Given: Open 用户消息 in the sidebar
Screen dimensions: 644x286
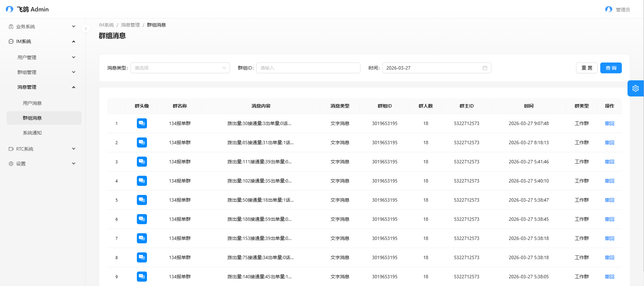Looking at the screenshot, I should [32, 103].
